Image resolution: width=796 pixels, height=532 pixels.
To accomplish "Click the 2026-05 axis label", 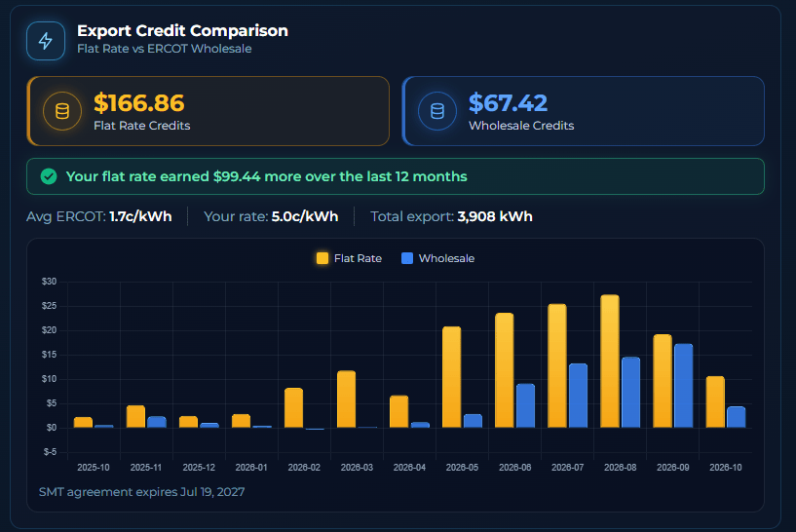I will (462, 468).
